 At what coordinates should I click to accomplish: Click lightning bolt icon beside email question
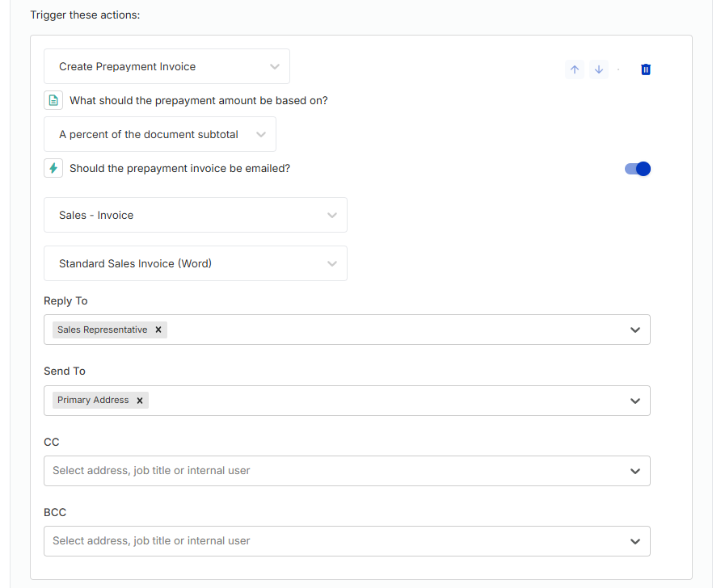53,168
